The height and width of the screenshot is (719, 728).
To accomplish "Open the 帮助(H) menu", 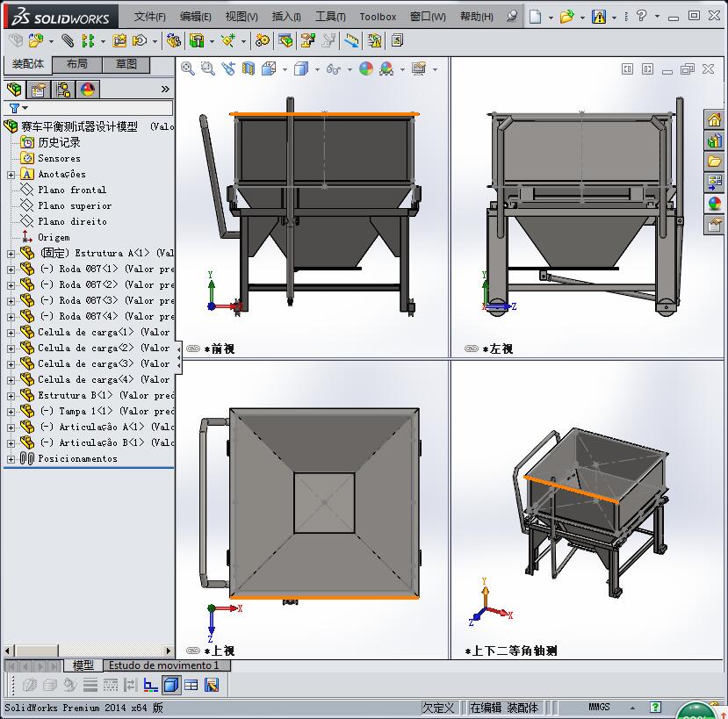I will click(476, 17).
